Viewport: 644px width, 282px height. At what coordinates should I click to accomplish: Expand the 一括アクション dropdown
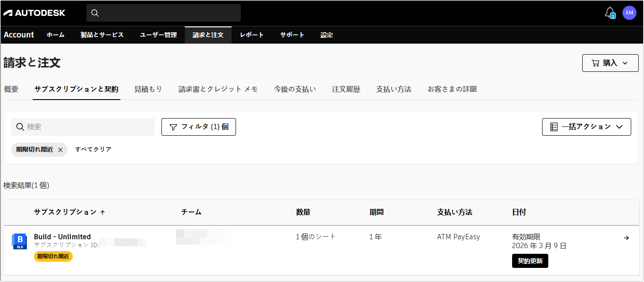(x=586, y=127)
